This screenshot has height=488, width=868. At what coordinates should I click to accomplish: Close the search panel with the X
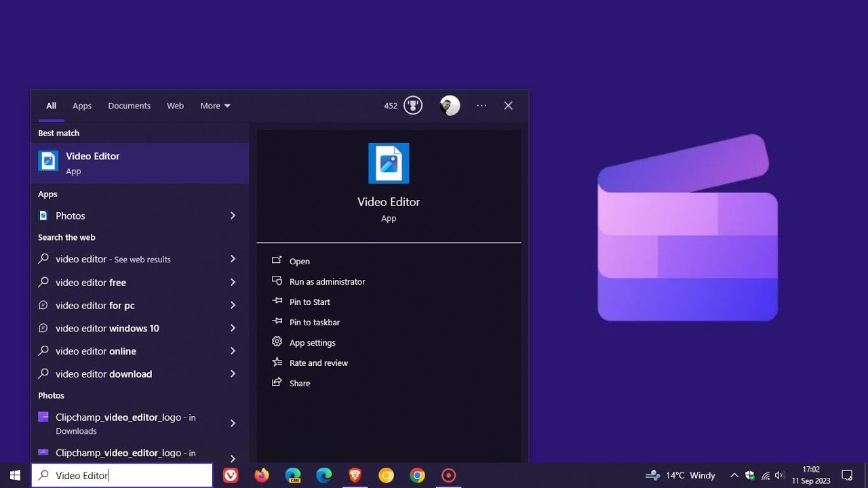509,106
